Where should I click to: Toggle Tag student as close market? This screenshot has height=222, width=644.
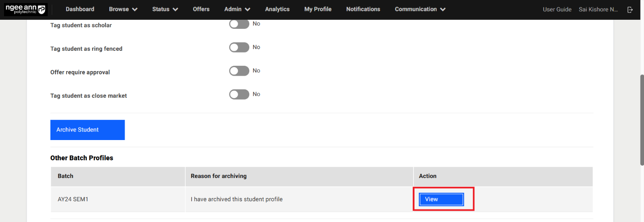(239, 95)
